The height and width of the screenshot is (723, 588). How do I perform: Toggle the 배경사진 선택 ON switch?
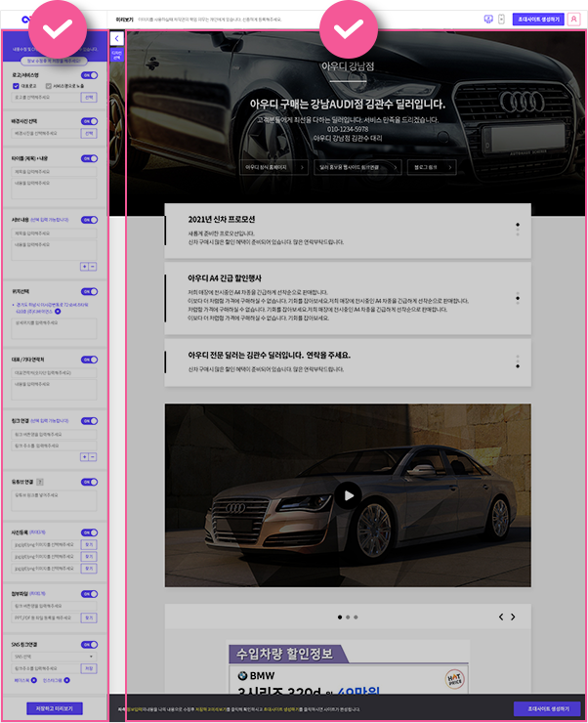(90, 121)
